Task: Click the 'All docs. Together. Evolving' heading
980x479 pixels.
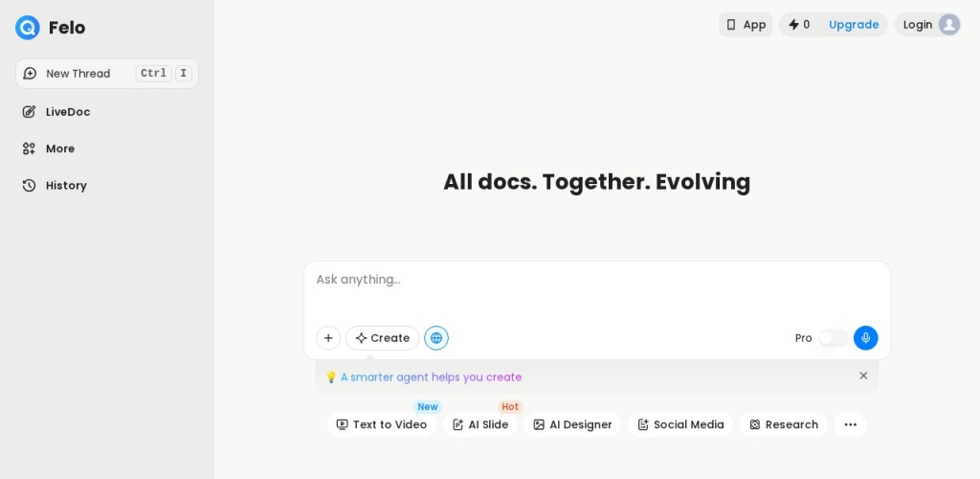Action: coord(597,182)
